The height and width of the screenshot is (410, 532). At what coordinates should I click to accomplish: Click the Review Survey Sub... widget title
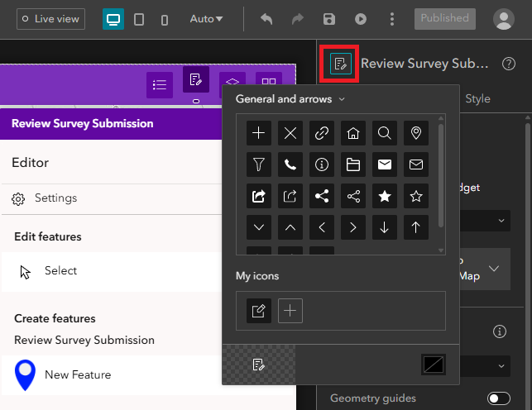point(424,64)
